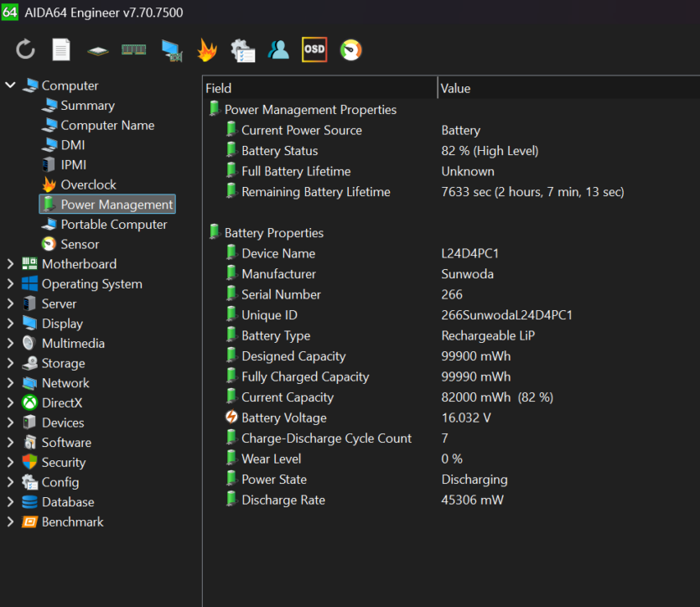Click the user profile toolbar icon
The height and width of the screenshot is (607, 700).
278,49
